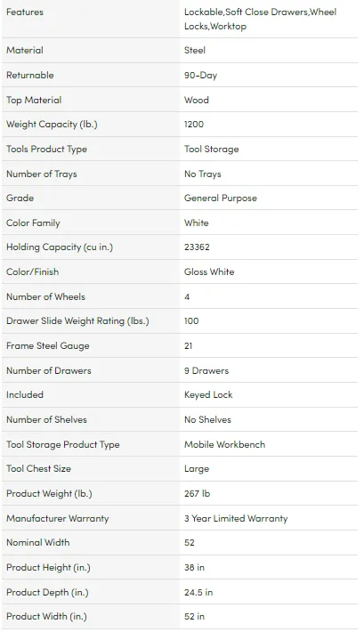Click the Tool Storage value text
This screenshot has width=364, height=632.
[212, 150]
